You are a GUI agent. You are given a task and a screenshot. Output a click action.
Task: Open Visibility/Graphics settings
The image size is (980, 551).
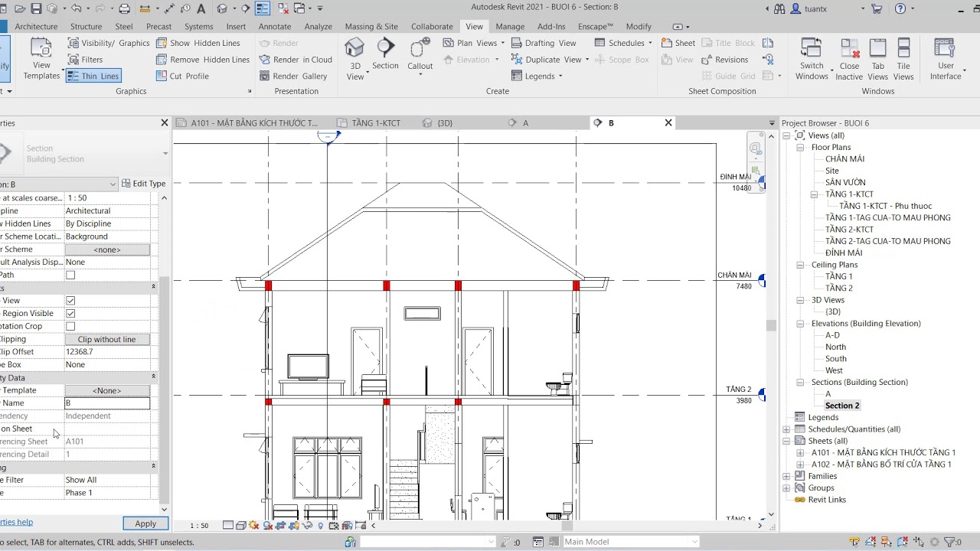pos(108,43)
